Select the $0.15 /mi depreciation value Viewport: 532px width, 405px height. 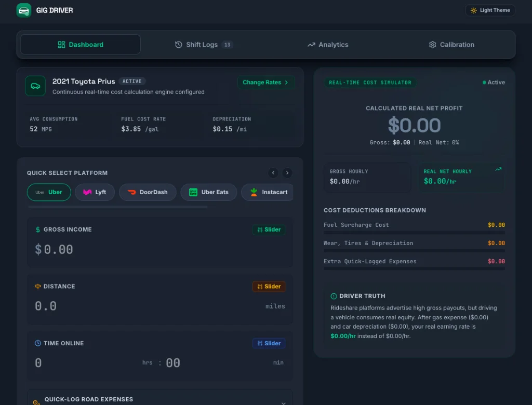pos(230,129)
